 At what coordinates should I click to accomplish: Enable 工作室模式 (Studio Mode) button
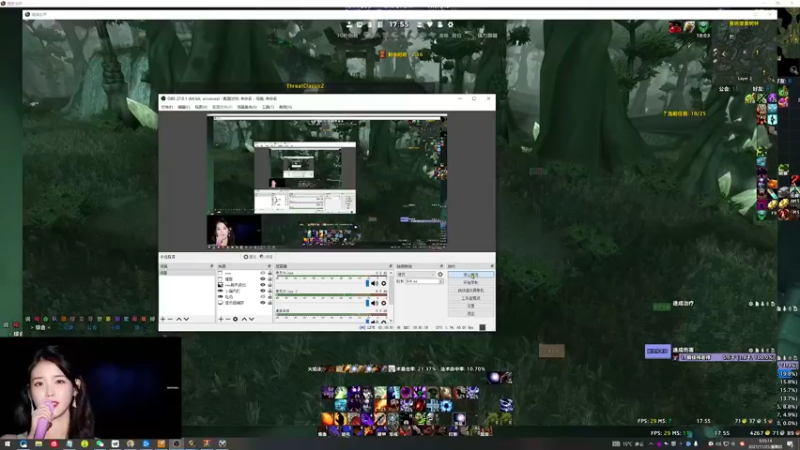tap(471, 298)
